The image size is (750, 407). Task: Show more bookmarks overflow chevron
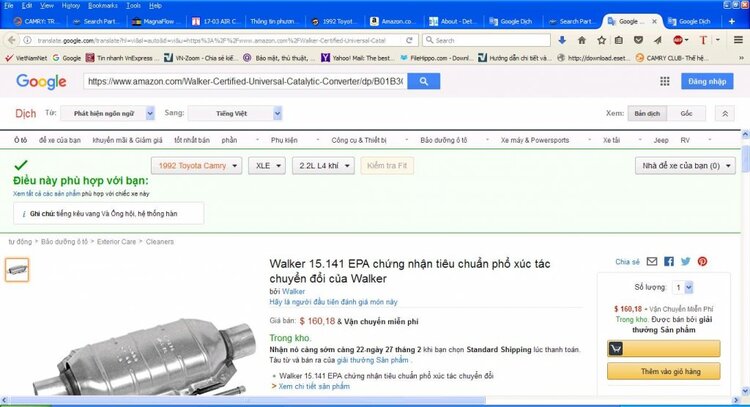tap(741, 58)
